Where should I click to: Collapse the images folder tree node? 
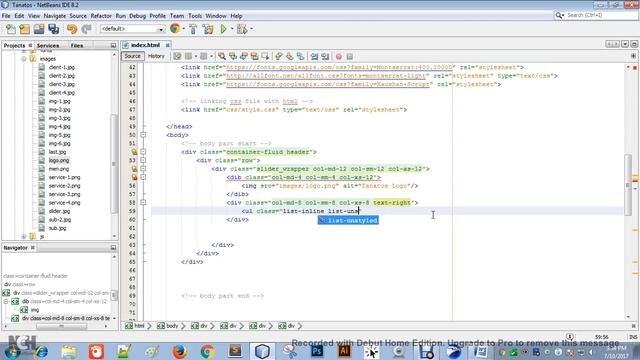pyautogui.click(x=24, y=59)
